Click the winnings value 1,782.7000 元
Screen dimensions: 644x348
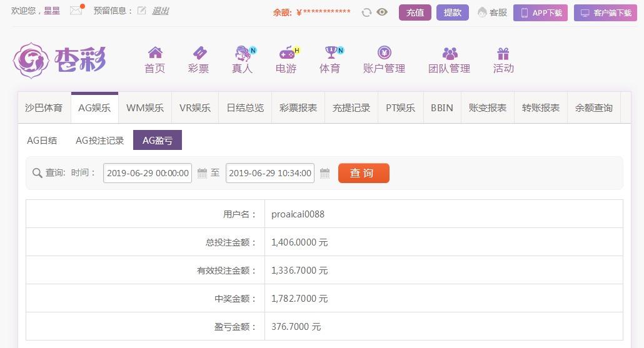(299, 299)
